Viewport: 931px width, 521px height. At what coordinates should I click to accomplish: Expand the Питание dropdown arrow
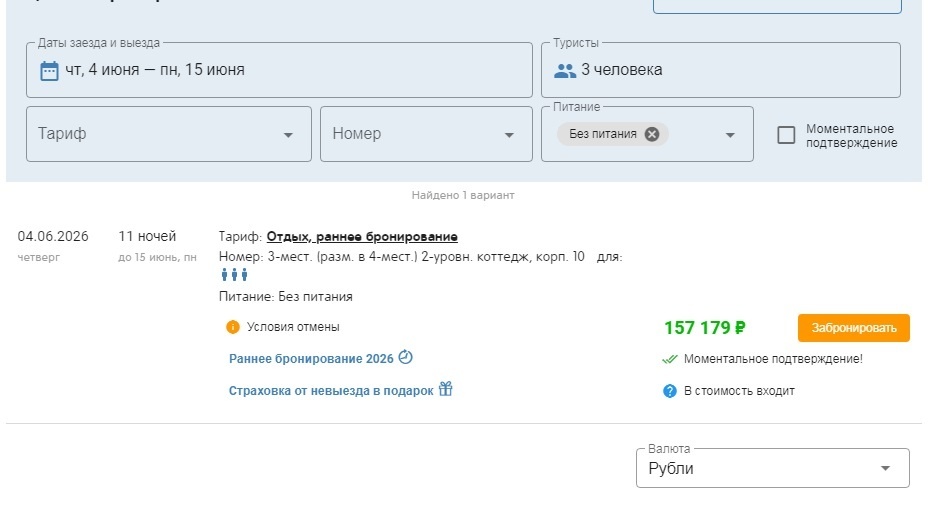coord(730,135)
